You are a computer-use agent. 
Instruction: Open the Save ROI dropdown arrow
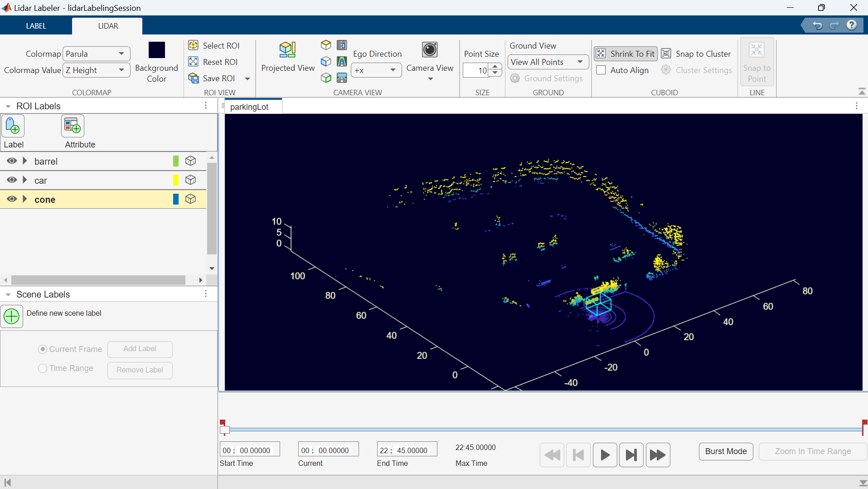[247, 78]
